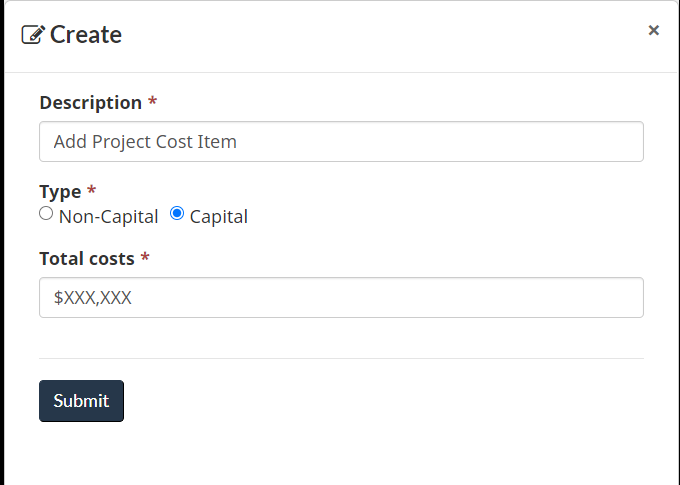This screenshot has height=485, width=680.
Task: Click the red asterisk next to Description
Action: click(x=152, y=103)
